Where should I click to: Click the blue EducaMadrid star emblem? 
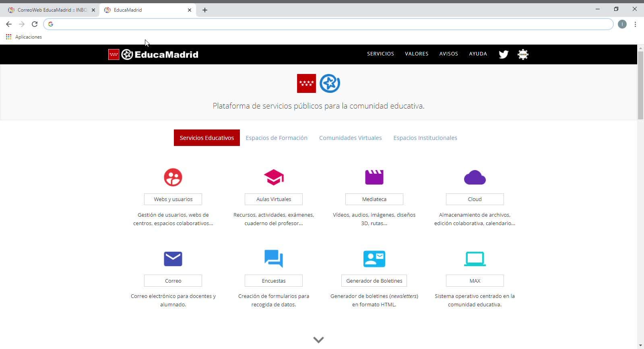click(330, 83)
